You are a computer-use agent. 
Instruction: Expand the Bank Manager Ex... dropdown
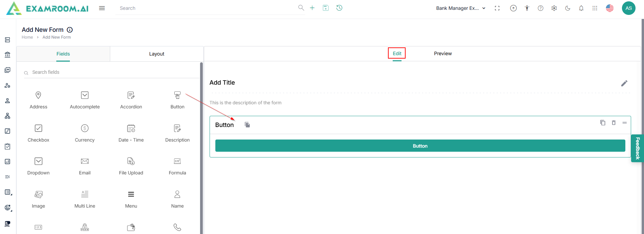(x=461, y=8)
